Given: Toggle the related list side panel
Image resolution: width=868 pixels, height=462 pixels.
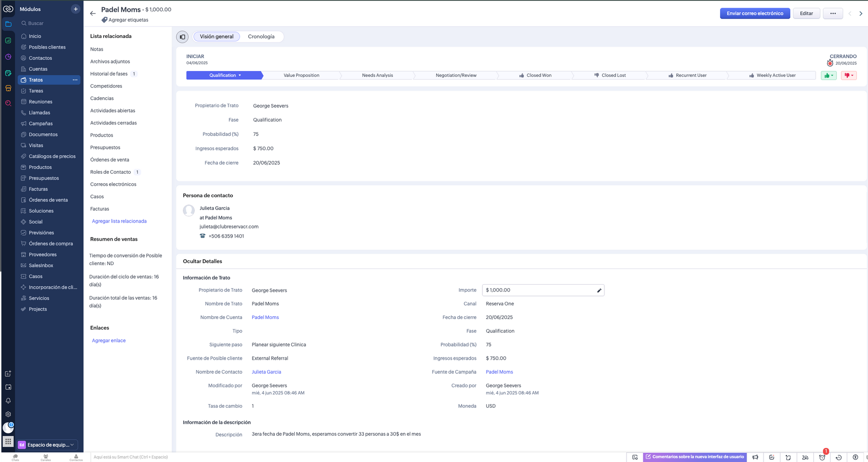Looking at the screenshot, I should coord(182,37).
